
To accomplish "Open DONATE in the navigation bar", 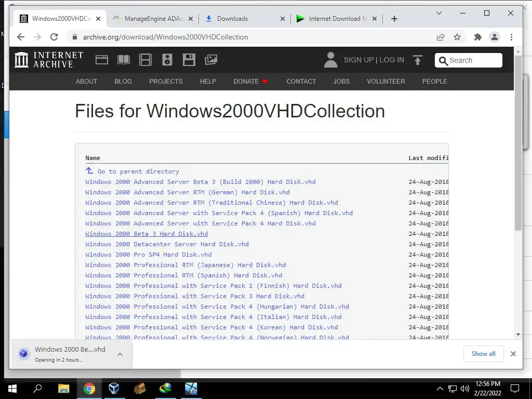I will (251, 82).
